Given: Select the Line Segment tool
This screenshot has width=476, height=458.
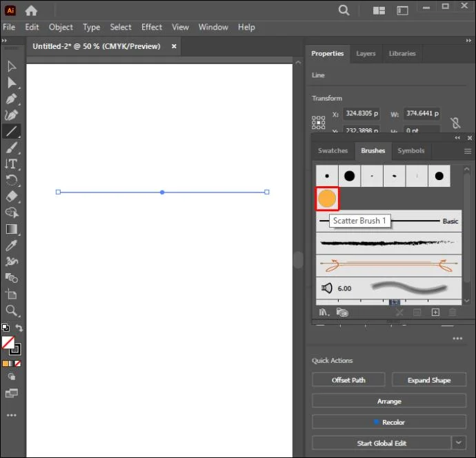Looking at the screenshot, I should click(11, 131).
